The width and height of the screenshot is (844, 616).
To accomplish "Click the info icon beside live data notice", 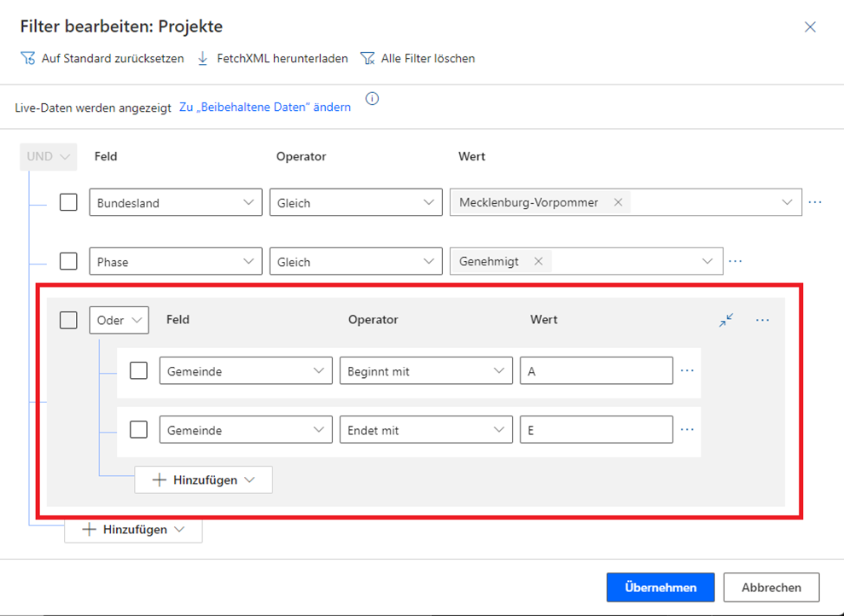I will pos(372,99).
